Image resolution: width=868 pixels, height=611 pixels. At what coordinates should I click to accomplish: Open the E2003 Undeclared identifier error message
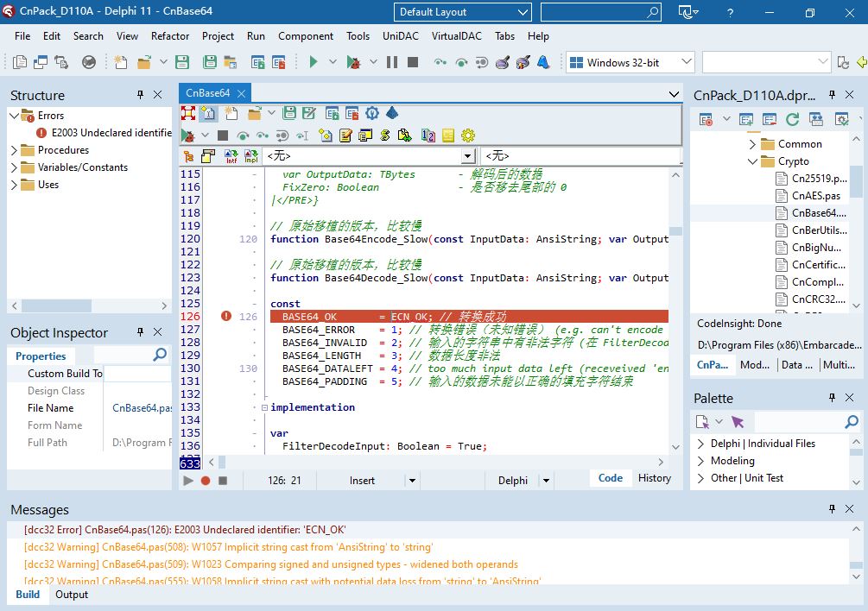pyautogui.click(x=185, y=530)
